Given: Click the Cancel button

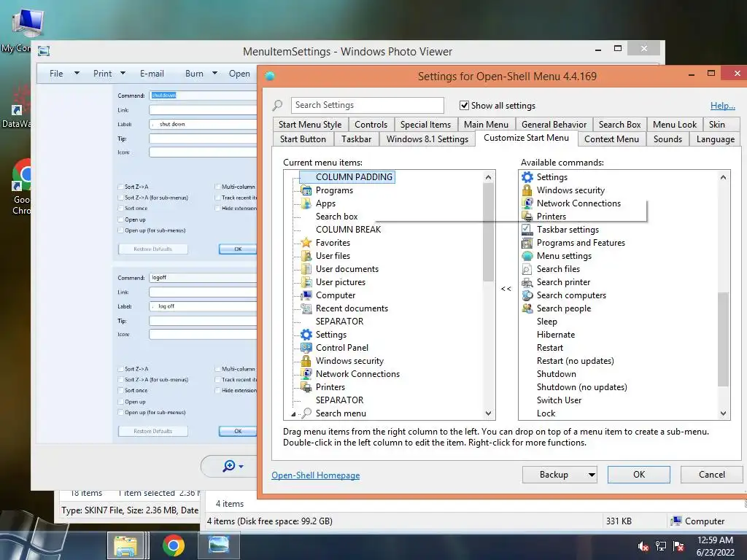Looking at the screenshot, I should point(712,475).
